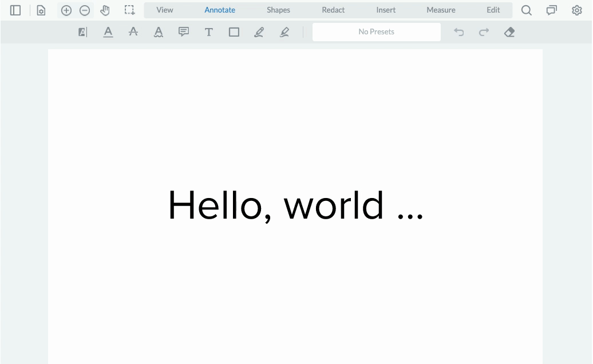593x364 pixels.
Task: Select the text highlight tool
Action: tap(83, 32)
